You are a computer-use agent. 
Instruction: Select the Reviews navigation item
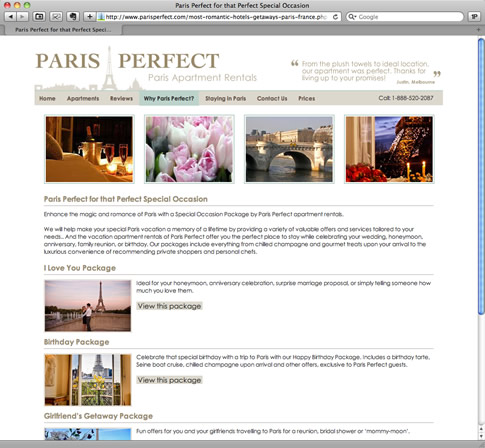tap(121, 98)
